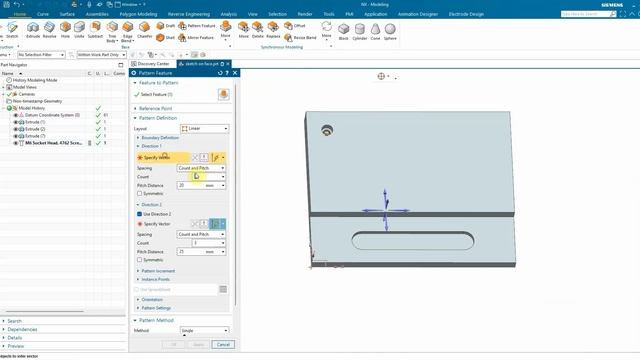This screenshot has height=360, width=640.
Task: Toggle Symmetric checkbox under Direction 2
Action: (x=140, y=260)
